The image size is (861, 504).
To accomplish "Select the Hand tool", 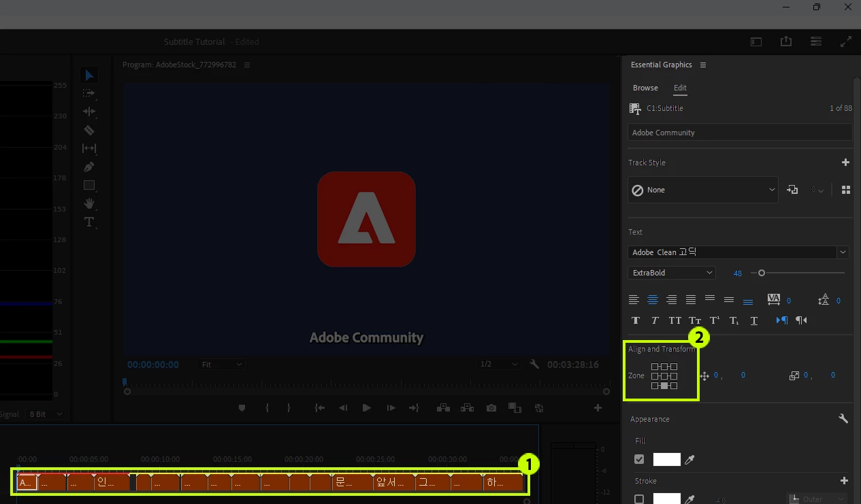I will click(89, 203).
